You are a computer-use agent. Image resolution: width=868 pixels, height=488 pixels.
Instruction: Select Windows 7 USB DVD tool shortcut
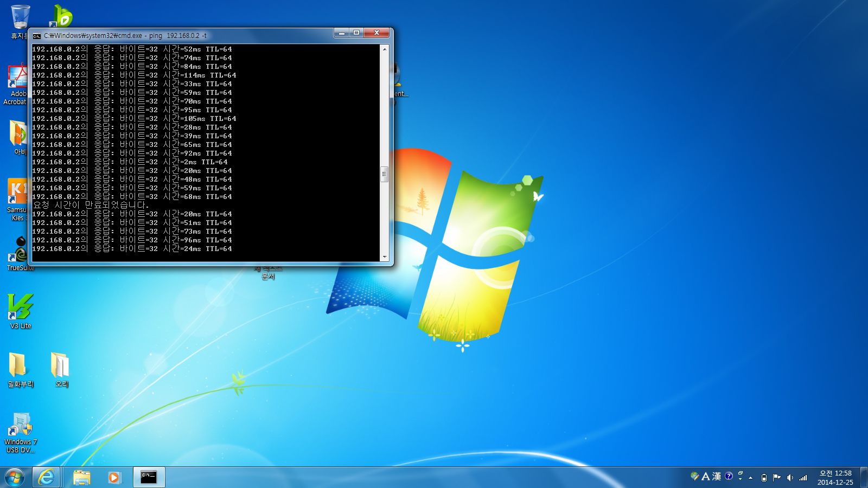tap(21, 433)
